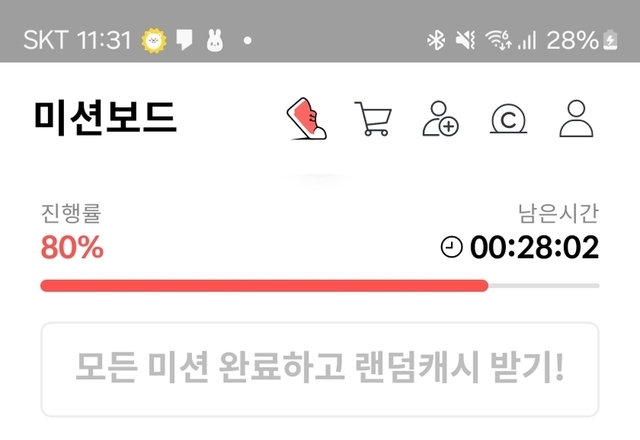Tap the 00:28:02 countdown timer
The height and width of the screenshot is (440, 640).
click(x=534, y=247)
